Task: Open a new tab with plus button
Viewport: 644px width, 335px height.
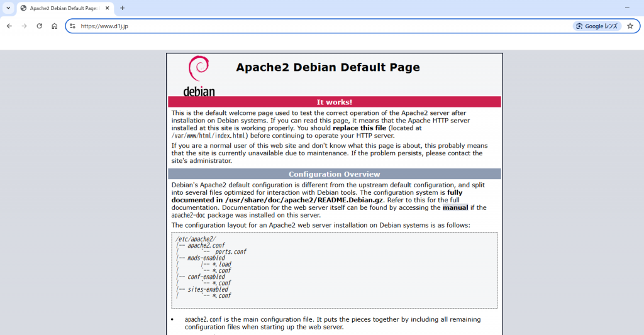Action: pyautogui.click(x=122, y=8)
